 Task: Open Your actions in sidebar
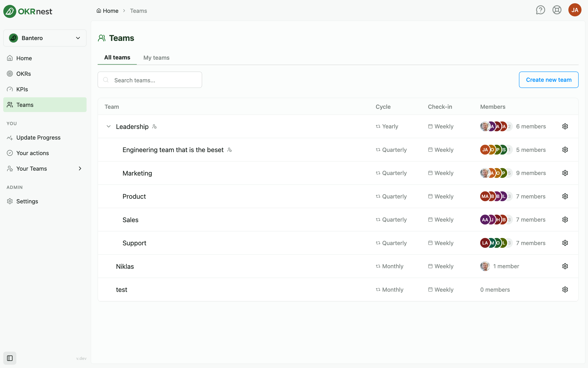coord(45,153)
